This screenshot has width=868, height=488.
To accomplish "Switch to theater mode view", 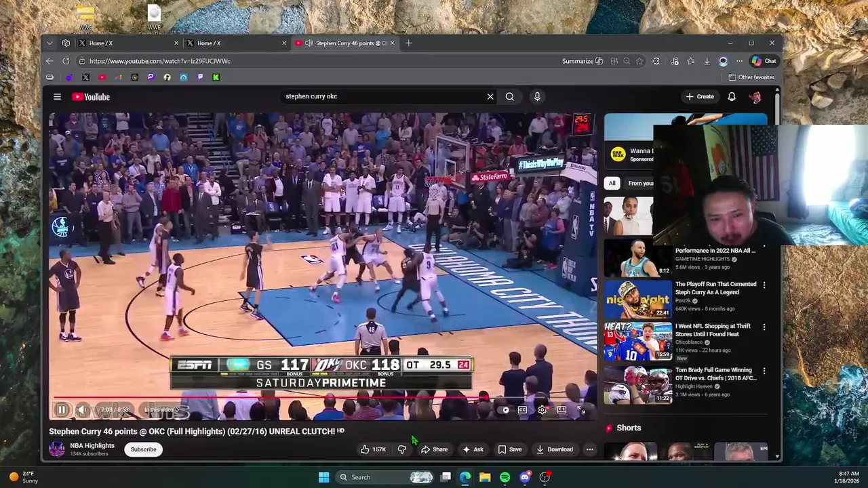I will [x=561, y=409].
